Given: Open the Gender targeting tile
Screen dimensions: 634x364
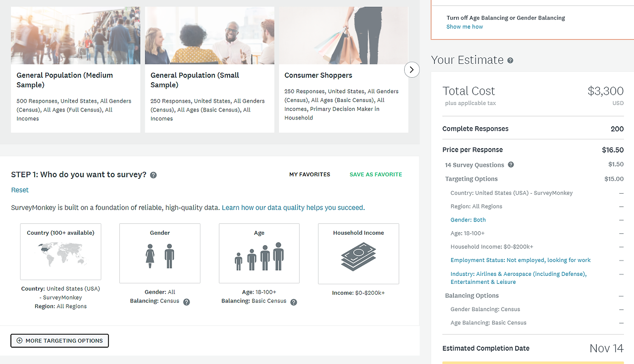Looking at the screenshot, I should pyautogui.click(x=159, y=253).
